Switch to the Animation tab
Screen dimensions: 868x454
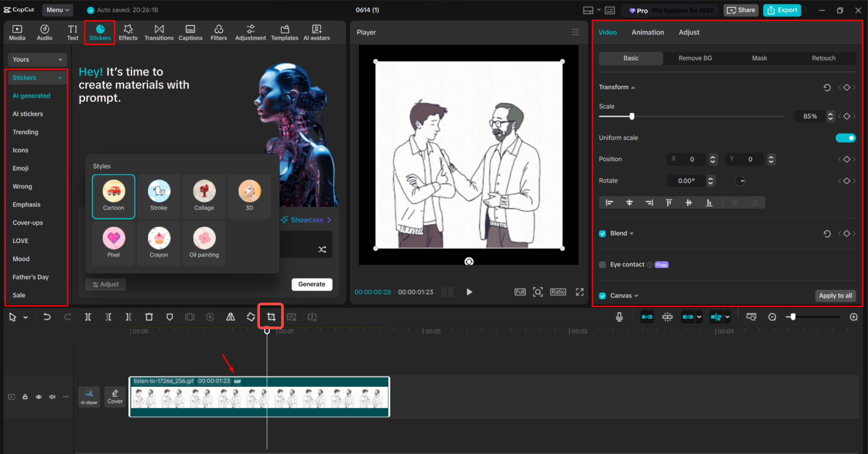648,32
